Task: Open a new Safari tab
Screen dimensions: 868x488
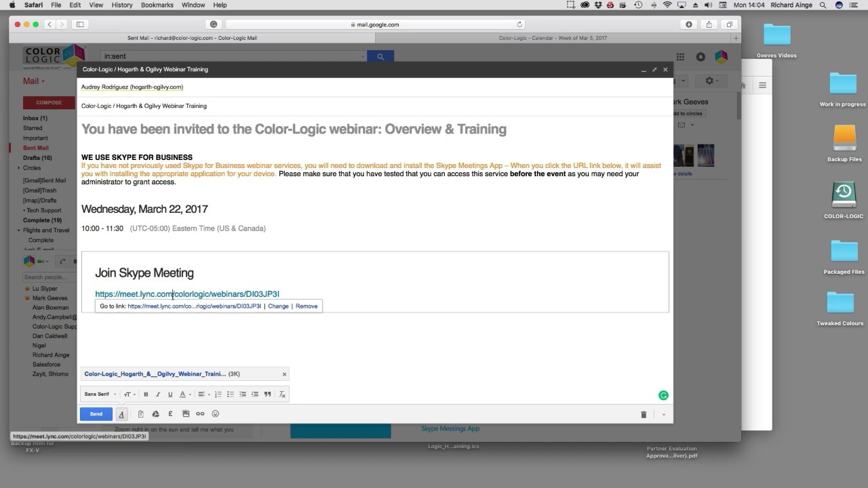Action: 736,39
